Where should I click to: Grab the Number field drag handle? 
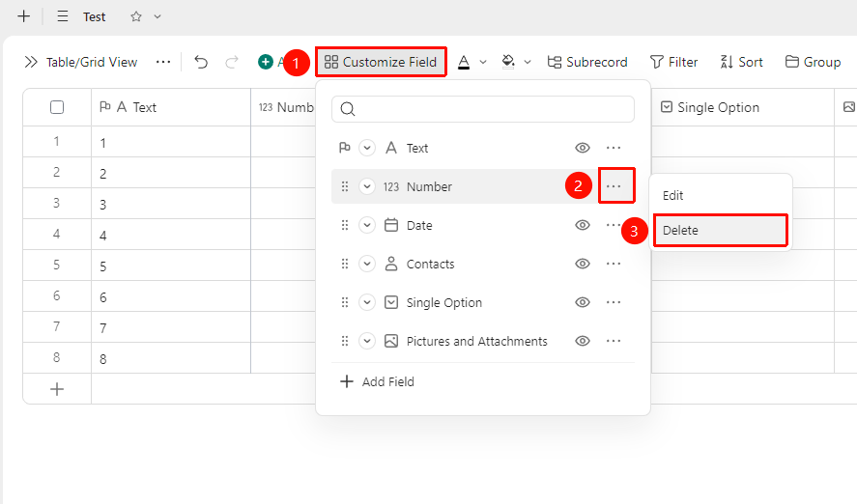coord(344,186)
